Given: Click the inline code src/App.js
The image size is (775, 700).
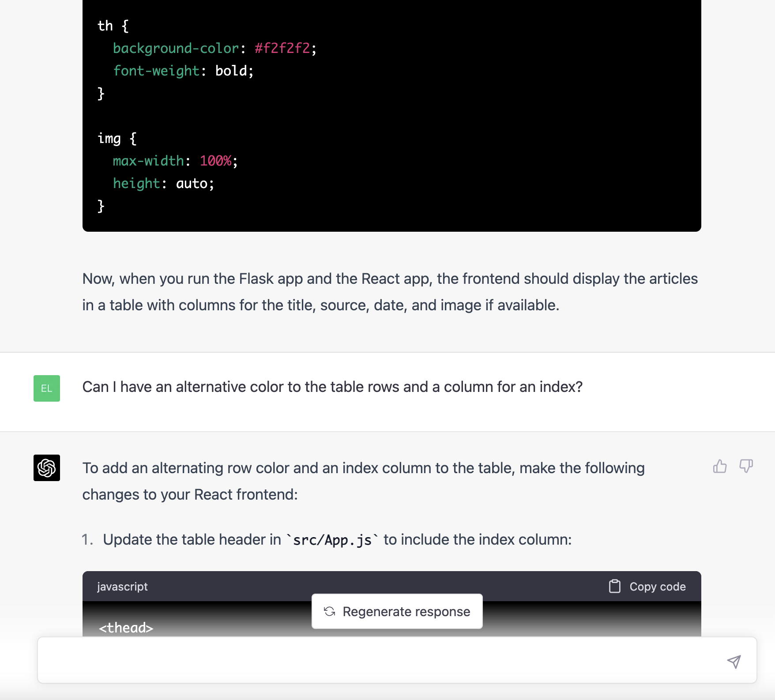Looking at the screenshot, I should pyautogui.click(x=332, y=539).
